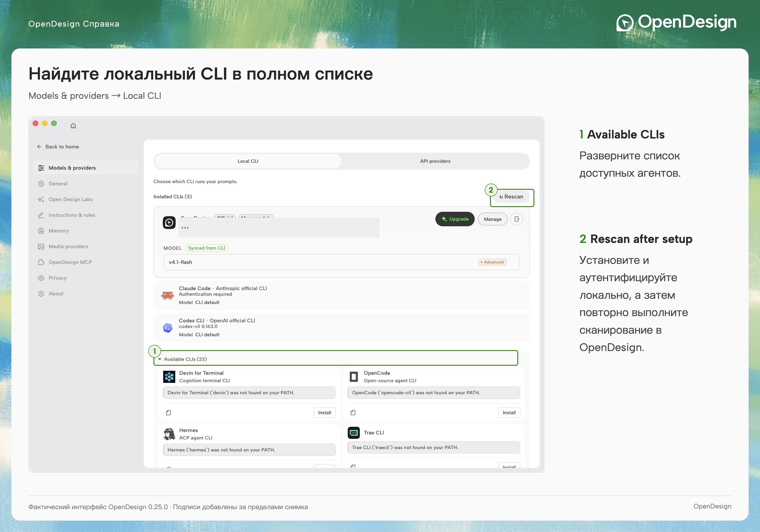Click the Devin for Terminal logo
Screen dimensions: 760x532
click(x=169, y=377)
